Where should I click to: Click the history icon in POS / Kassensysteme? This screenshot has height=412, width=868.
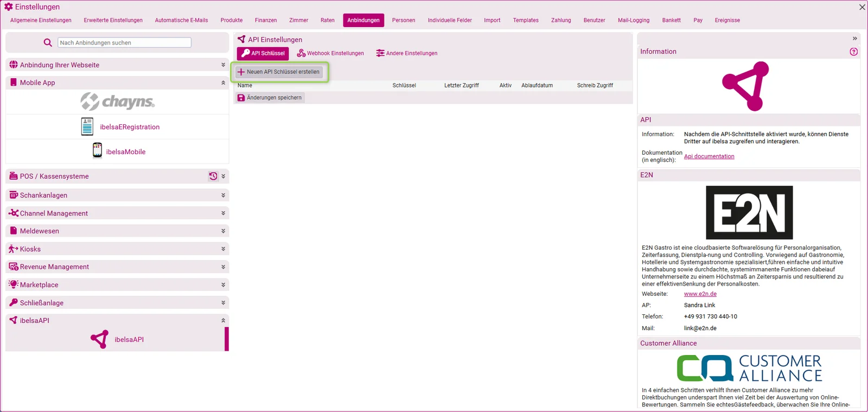point(213,176)
